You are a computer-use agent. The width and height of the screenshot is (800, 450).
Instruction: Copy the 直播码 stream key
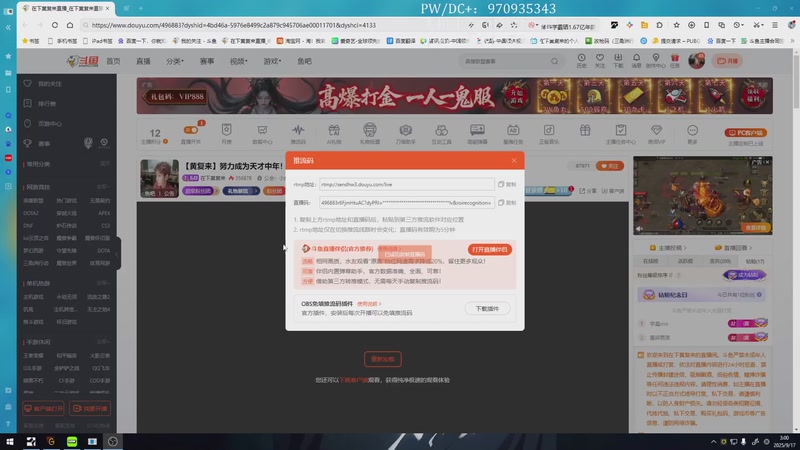click(507, 203)
